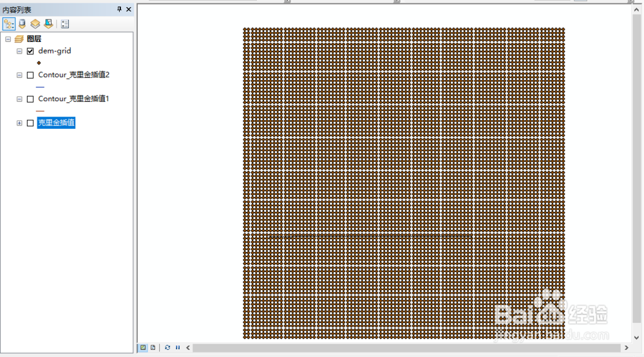The height and width of the screenshot is (357, 644).
Task: Click the map's vertical scrollbar track
Action: [637, 168]
